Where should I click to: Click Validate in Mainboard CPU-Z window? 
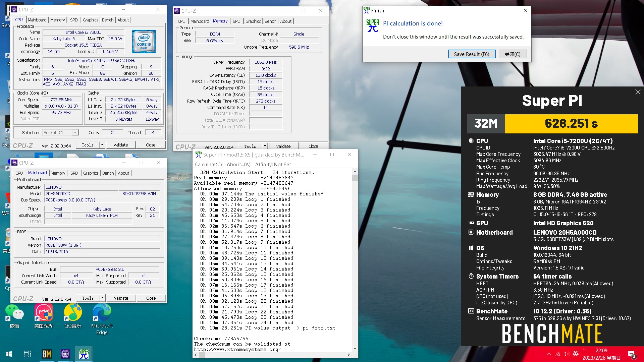point(121,298)
